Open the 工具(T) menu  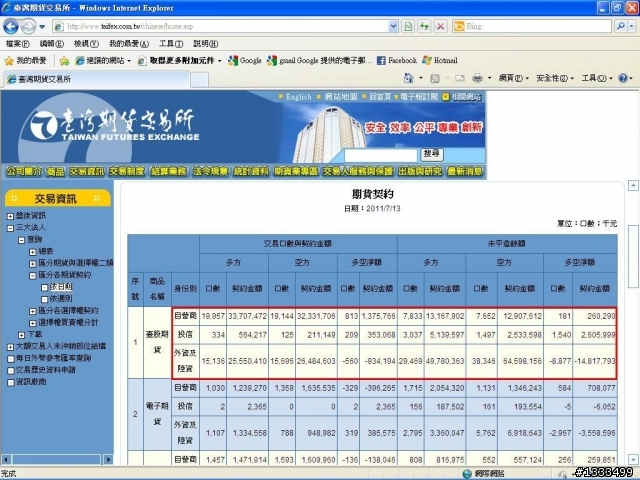[171, 43]
